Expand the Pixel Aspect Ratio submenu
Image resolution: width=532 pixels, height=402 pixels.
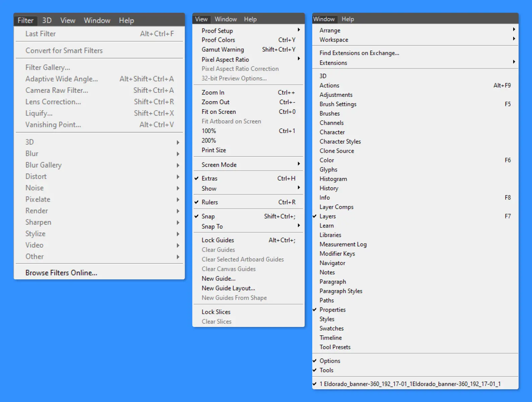[248, 59]
